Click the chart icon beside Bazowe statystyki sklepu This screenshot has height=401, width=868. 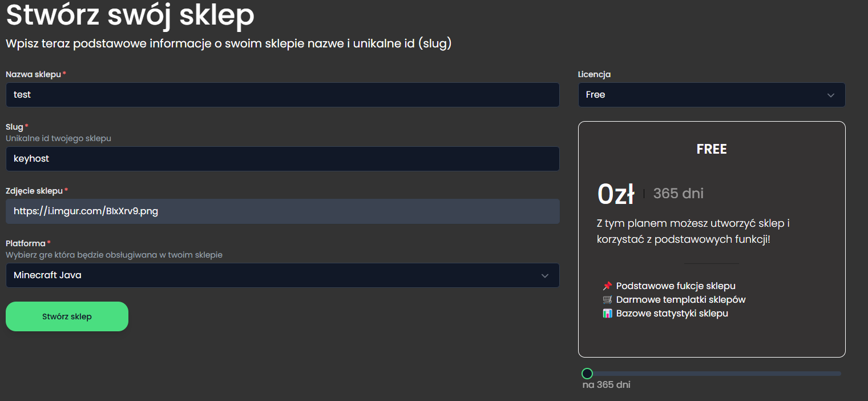[607, 314]
